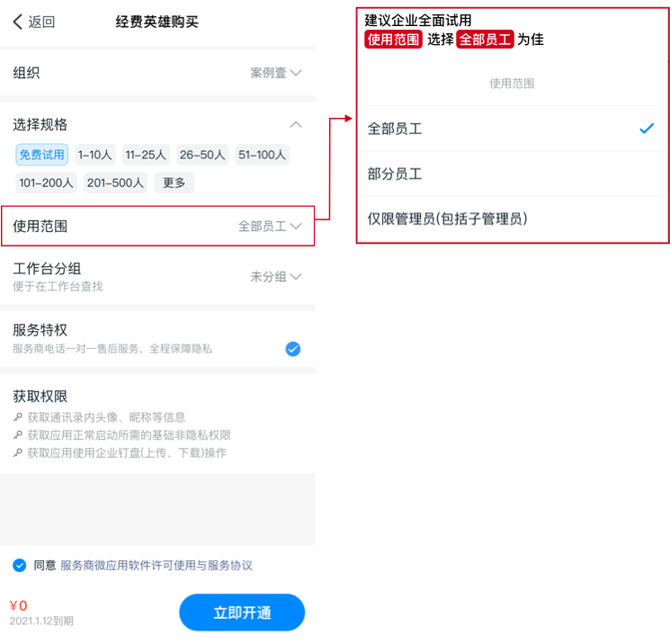Choose the 101-200人 spec option
The width and height of the screenshot is (670, 644).
point(46,183)
